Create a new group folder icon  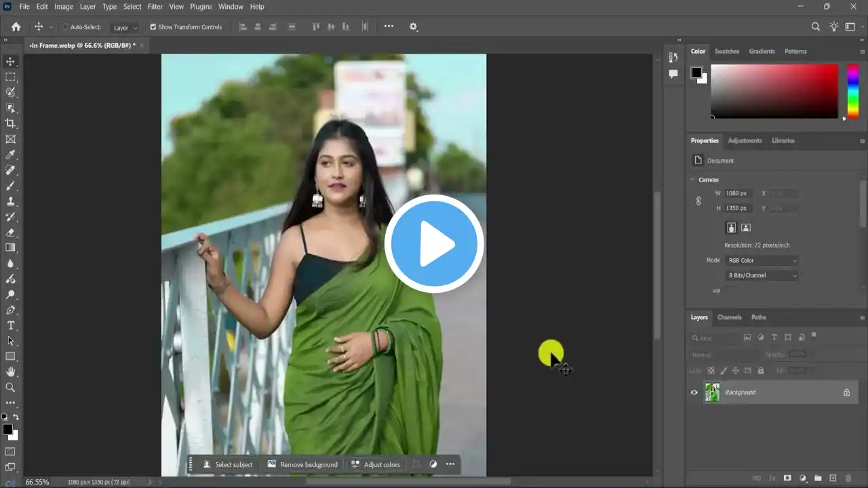point(818,479)
